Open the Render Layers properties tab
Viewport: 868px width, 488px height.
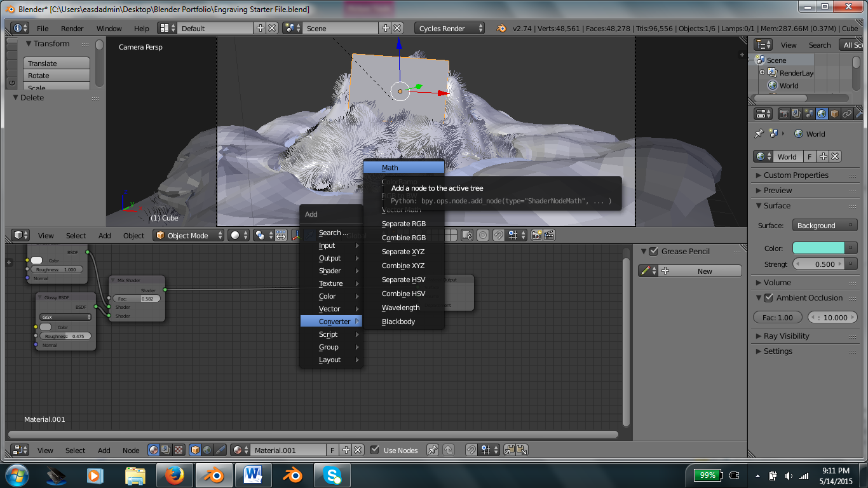pyautogui.click(x=797, y=114)
